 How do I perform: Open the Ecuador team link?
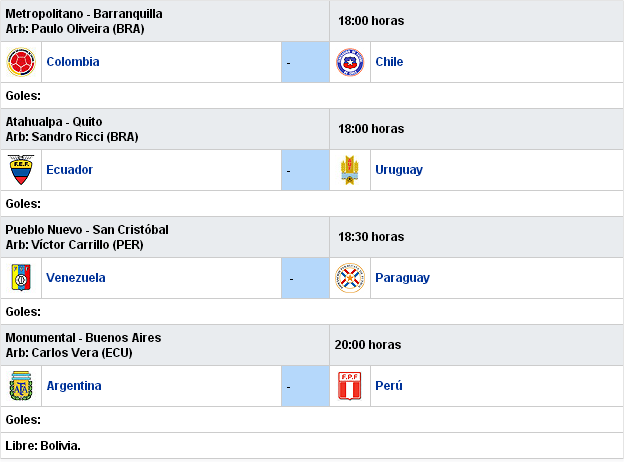[70, 170]
